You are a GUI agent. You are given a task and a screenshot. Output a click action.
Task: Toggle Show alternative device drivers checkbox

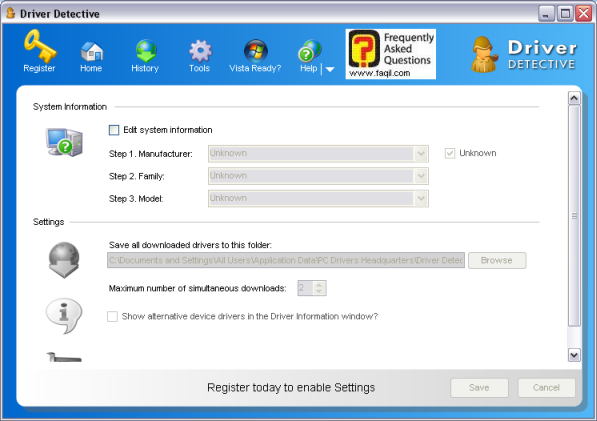click(x=112, y=316)
